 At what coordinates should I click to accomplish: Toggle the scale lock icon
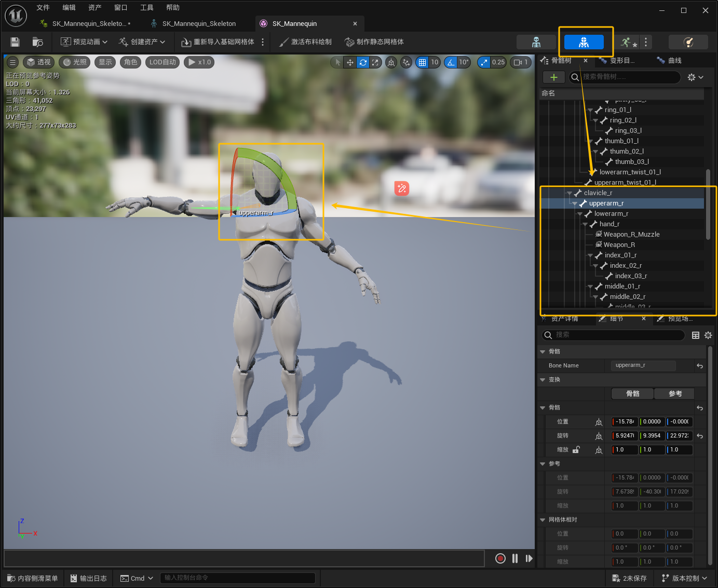click(x=576, y=449)
